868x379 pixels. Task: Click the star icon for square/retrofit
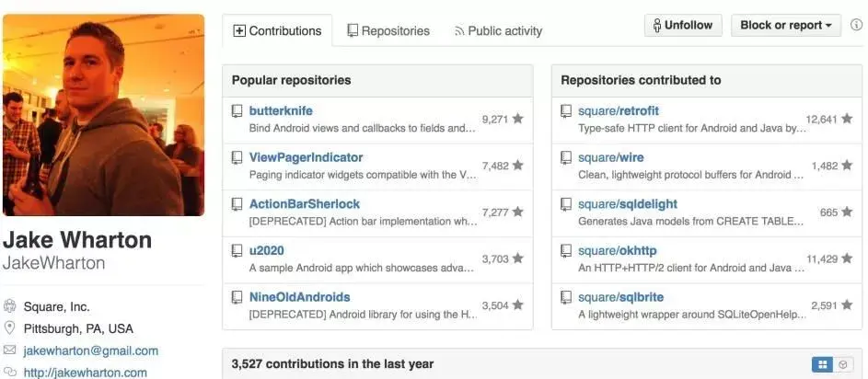(x=847, y=119)
